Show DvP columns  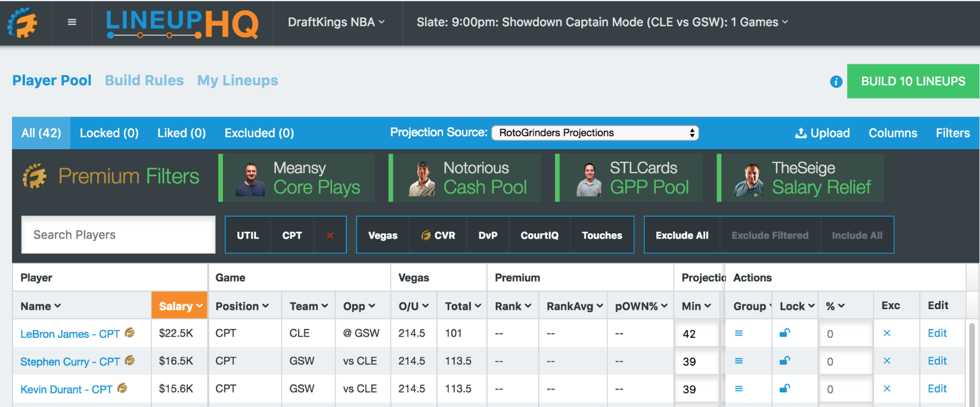[488, 235]
